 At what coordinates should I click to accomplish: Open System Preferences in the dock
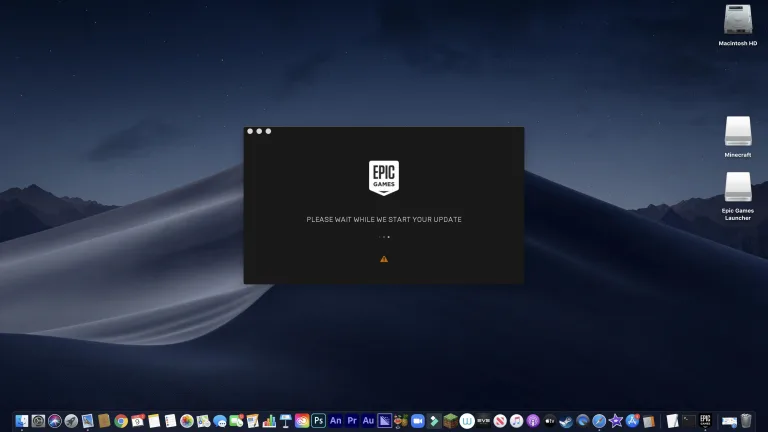click(x=38, y=421)
